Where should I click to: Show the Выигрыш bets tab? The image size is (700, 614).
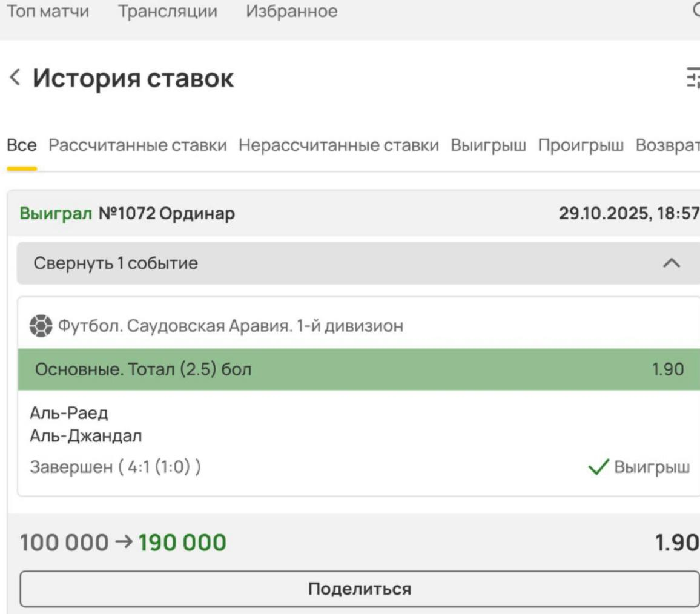[x=489, y=145]
